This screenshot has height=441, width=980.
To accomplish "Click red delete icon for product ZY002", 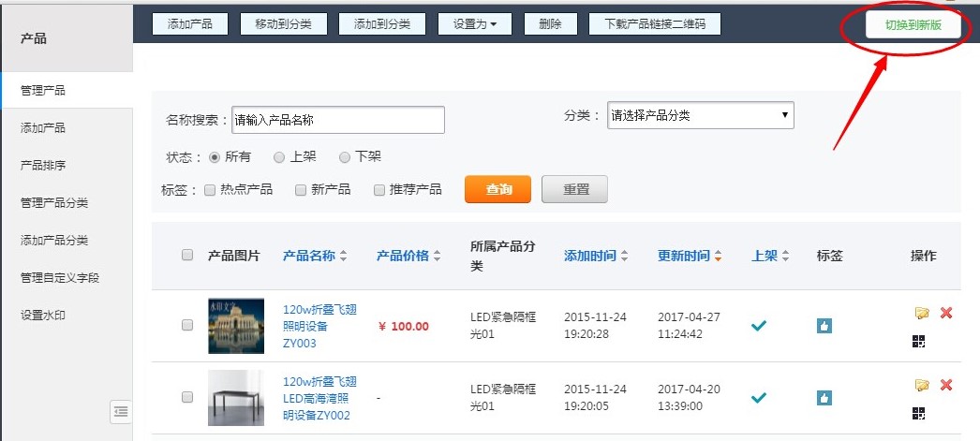I will click(x=946, y=385).
